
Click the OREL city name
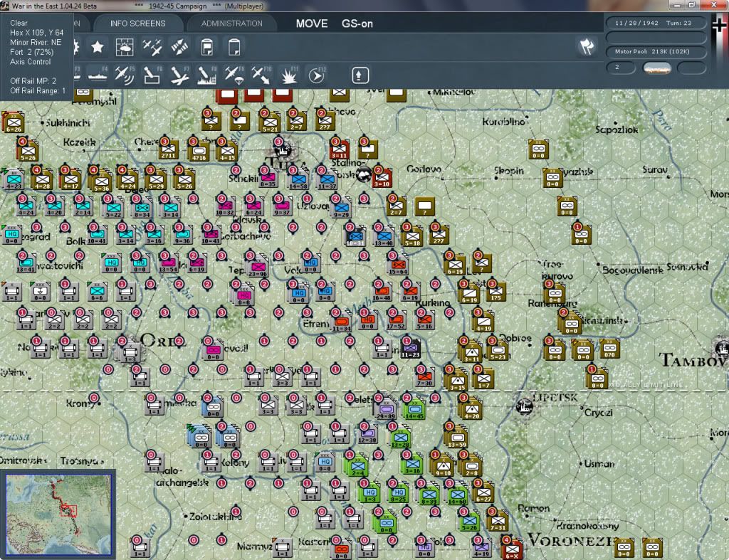[x=162, y=341]
